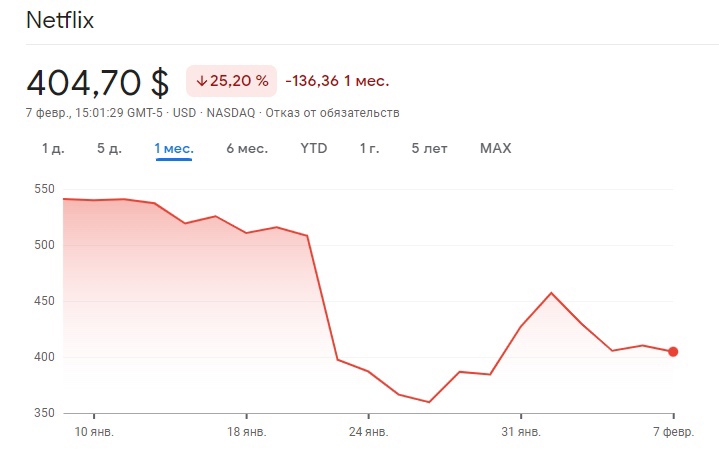719x452 pixels.
Task: Select the YTD range tab
Action: click(x=314, y=149)
